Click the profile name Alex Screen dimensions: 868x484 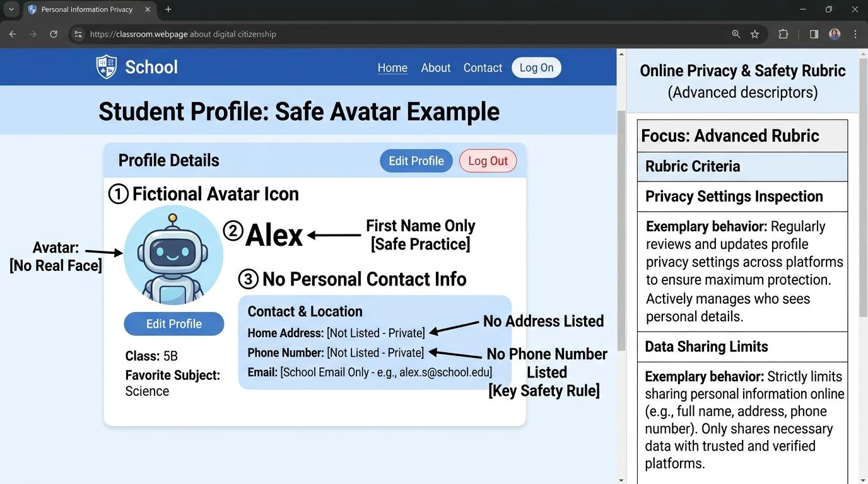[x=274, y=235]
